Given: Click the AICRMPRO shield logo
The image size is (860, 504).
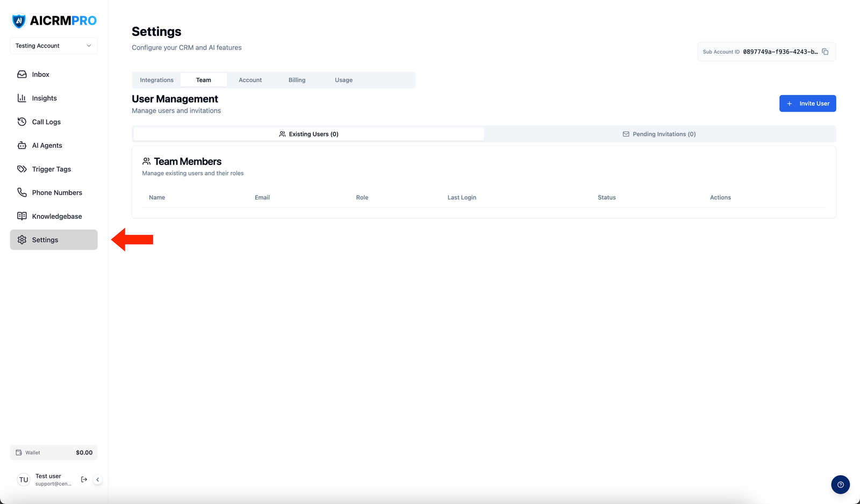Looking at the screenshot, I should pyautogui.click(x=19, y=21).
